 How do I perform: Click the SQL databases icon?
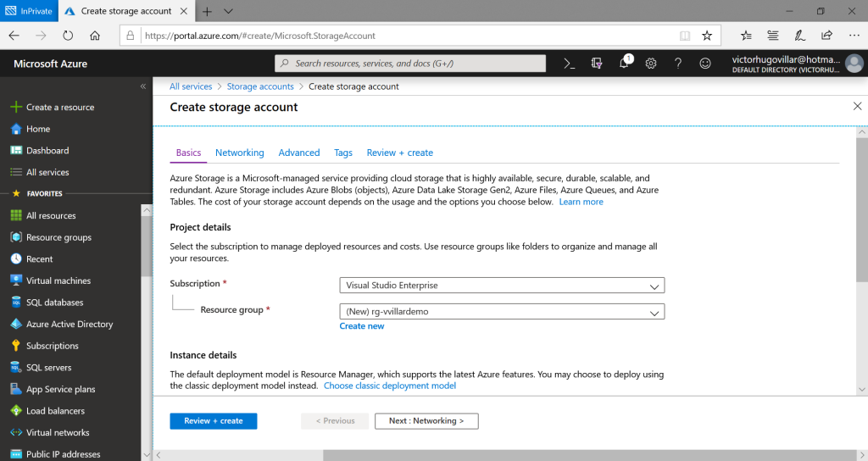[16, 303]
